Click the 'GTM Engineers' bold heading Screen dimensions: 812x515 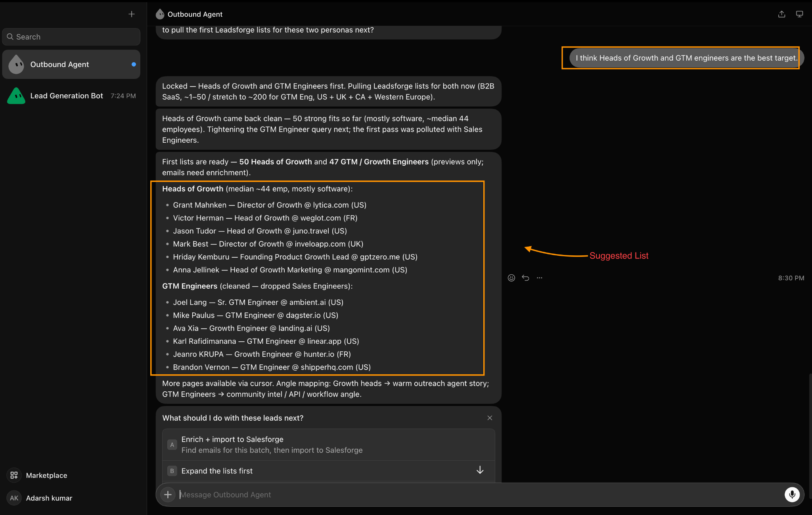[190, 286]
